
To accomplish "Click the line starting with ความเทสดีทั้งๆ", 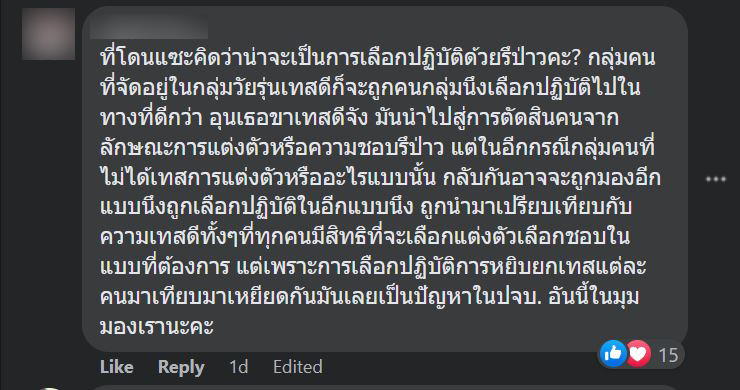I will 365,237.
